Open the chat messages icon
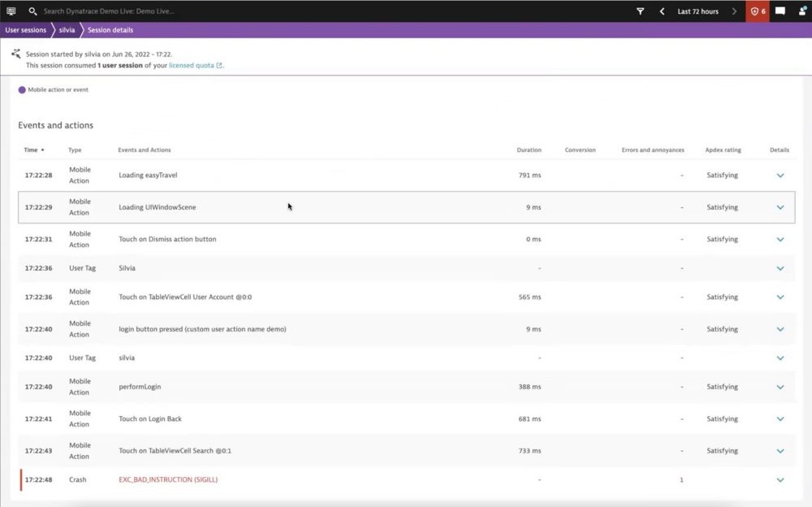Image resolution: width=812 pixels, height=507 pixels. click(780, 11)
